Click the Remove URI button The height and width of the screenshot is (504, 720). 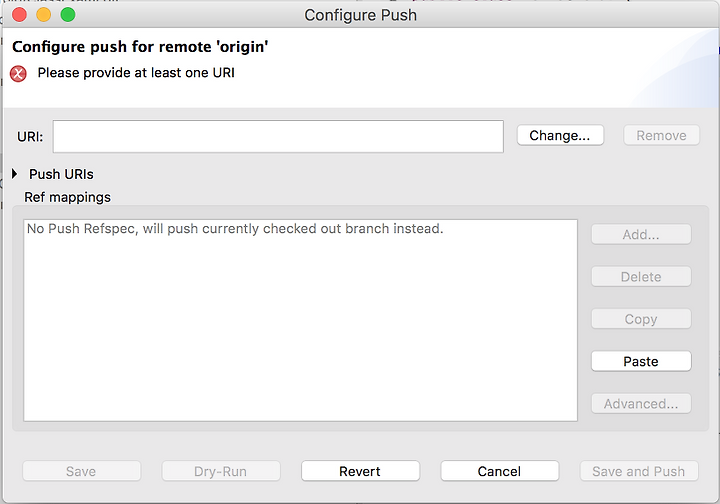pos(661,135)
